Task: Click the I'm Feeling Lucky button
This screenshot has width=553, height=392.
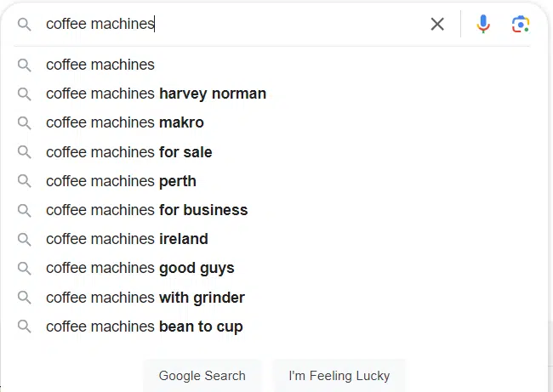Action: click(339, 376)
